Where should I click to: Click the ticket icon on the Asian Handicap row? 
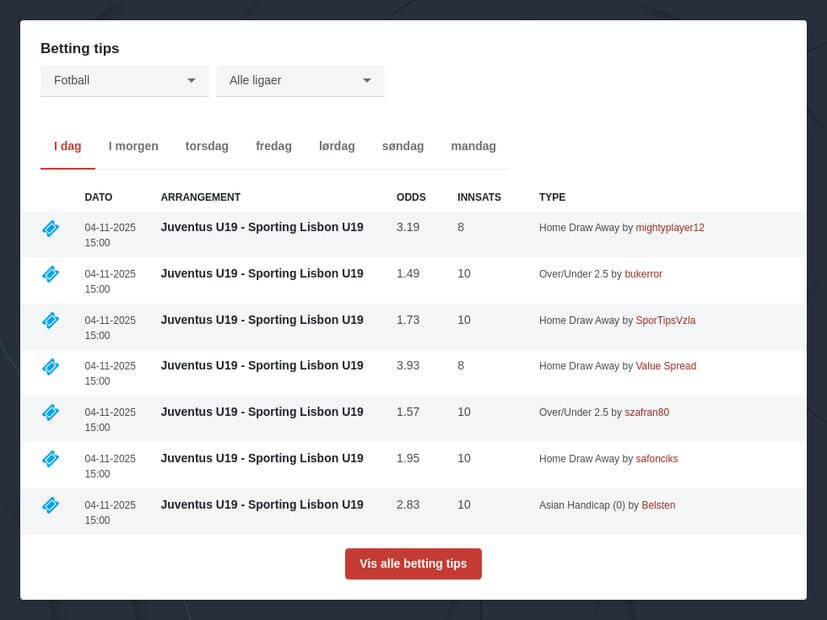point(50,505)
